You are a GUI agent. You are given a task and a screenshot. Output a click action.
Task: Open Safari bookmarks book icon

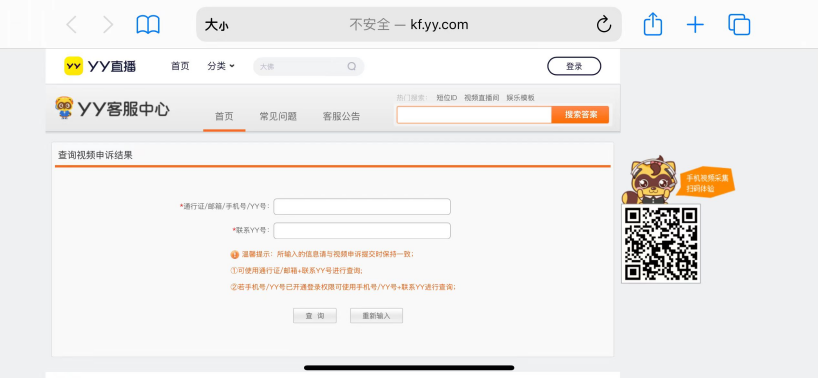pos(148,25)
